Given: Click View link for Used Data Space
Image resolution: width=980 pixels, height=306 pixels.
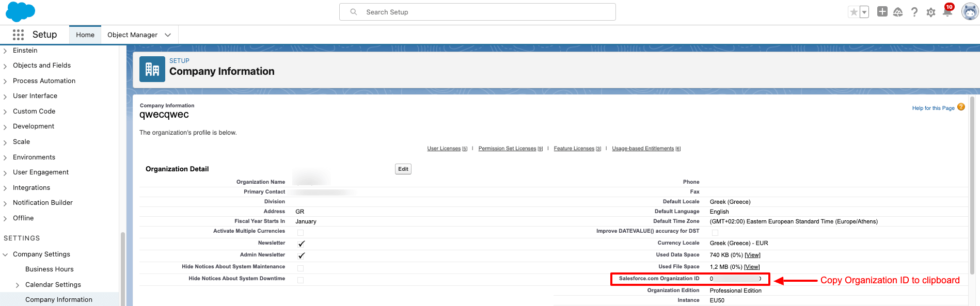Looking at the screenshot, I should pos(752,255).
